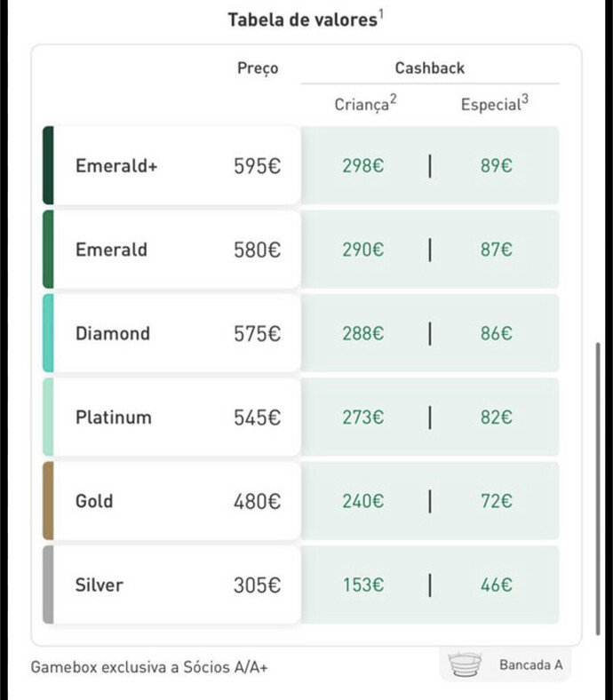Viewport: 613px width, 700px height.
Task: Click the Emerald+ dark green color bar
Action: (48, 165)
